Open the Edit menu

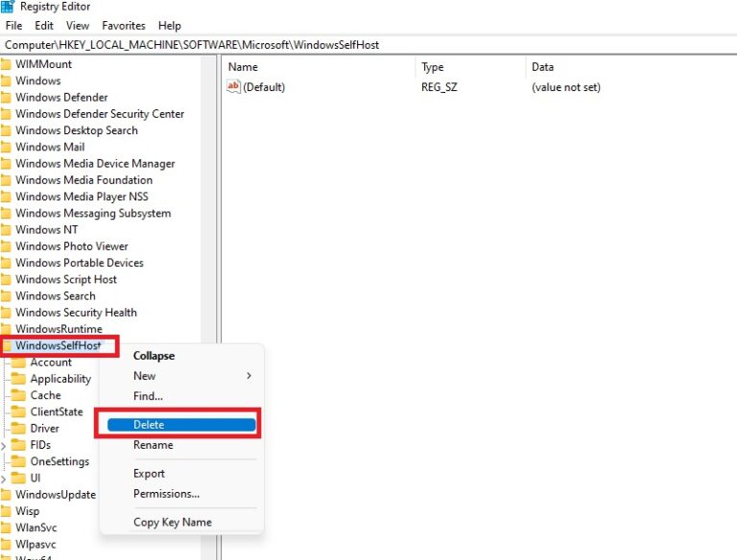pyautogui.click(x=44, y=25)
